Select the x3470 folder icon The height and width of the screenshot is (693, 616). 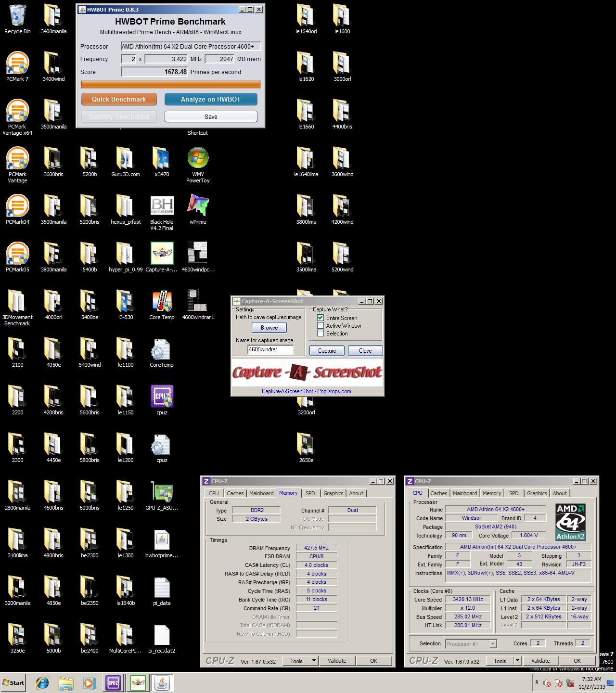162,159
